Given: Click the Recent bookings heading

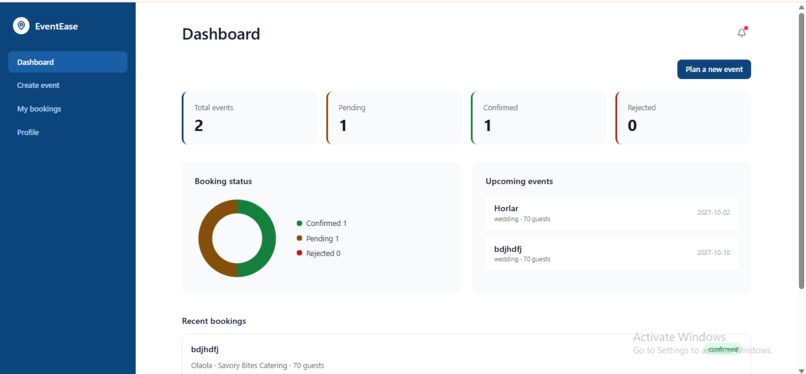Looking at the screenshot, I should click(214, 321).
